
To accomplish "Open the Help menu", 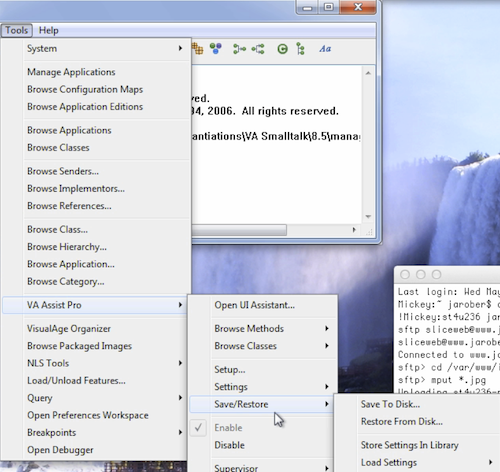I will 49,30.
